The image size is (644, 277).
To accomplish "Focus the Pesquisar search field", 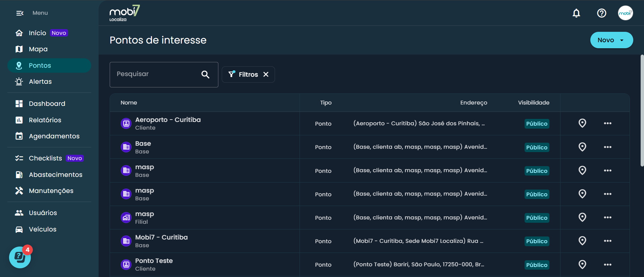I will click(156, 74).
